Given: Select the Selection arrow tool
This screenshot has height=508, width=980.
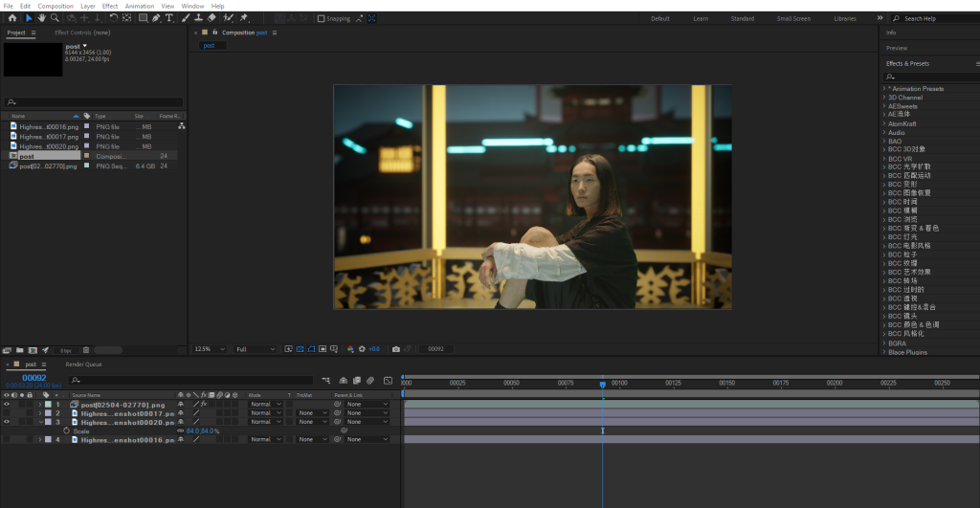Looking at the screenshot, I should pos(28,18).
